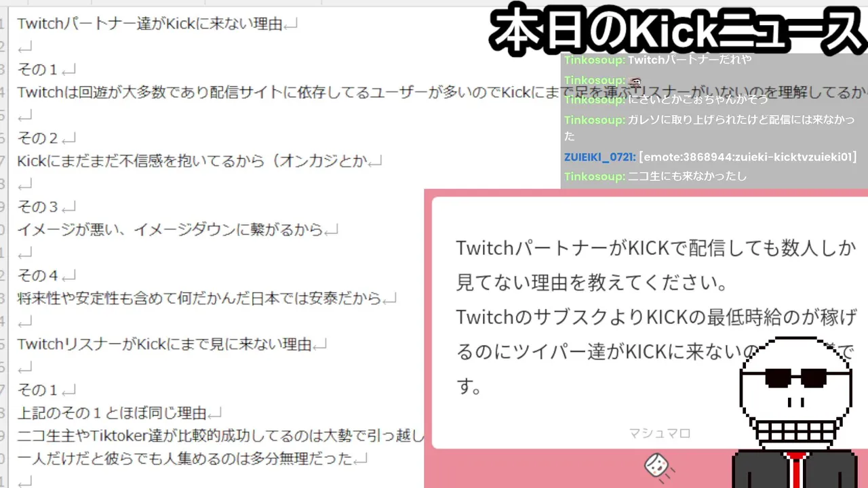The image size is (868, 488).
Task: Click the emote:3868944 chat message text
Action: (x=747, y=157)
